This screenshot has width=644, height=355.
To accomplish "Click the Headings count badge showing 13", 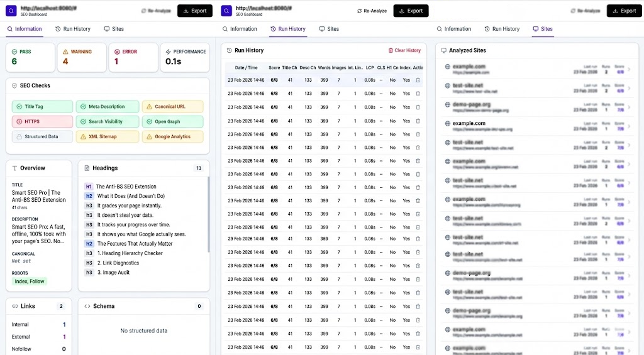I will point(199,168).
